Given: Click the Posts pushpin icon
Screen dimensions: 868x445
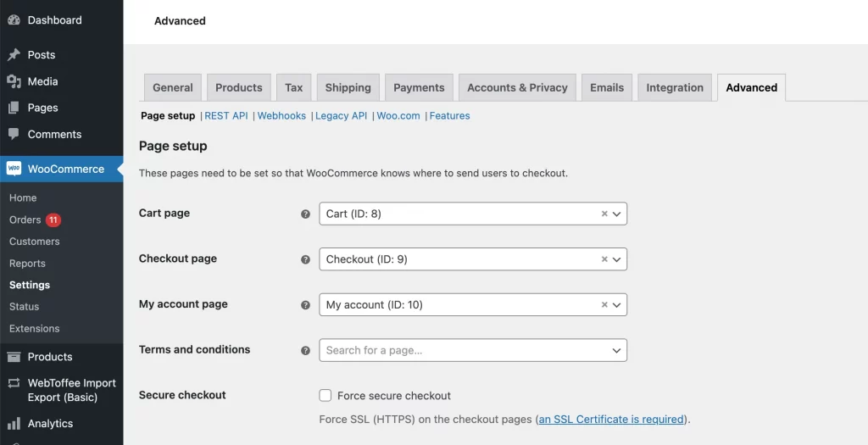Looking at the screenshot, I should coord(14,55).
